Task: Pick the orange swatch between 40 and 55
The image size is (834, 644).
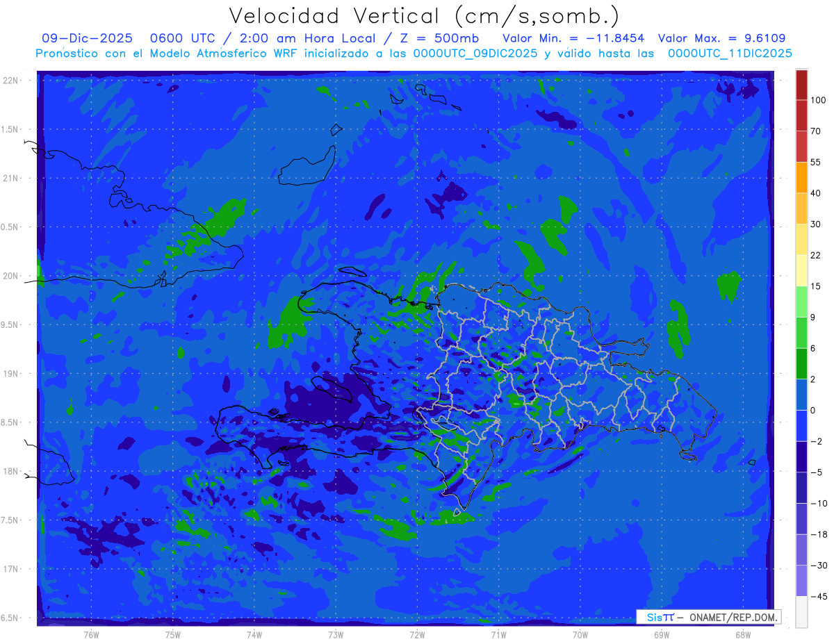Action: 801,177
